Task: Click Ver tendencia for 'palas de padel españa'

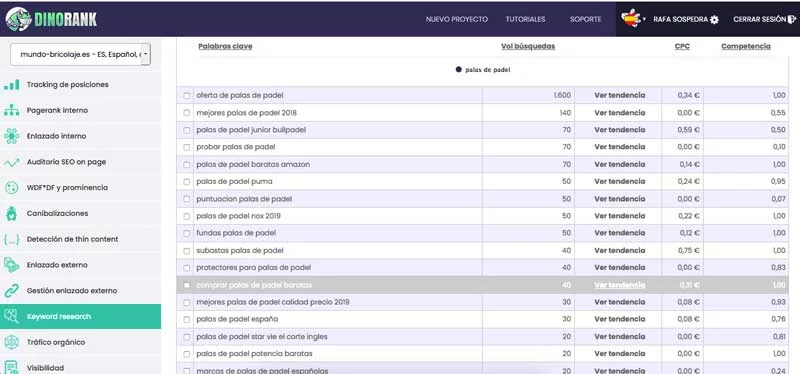Action: coord(619,319)
